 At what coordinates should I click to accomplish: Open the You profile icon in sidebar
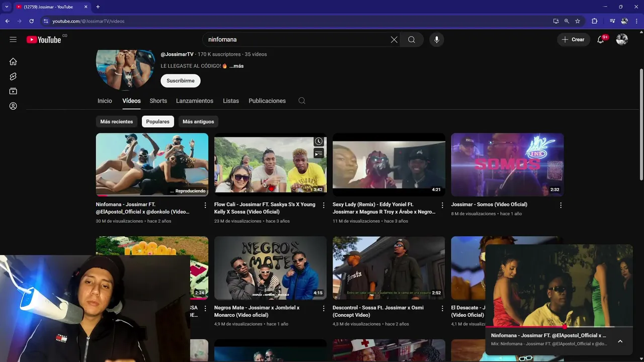click(13, 106)
